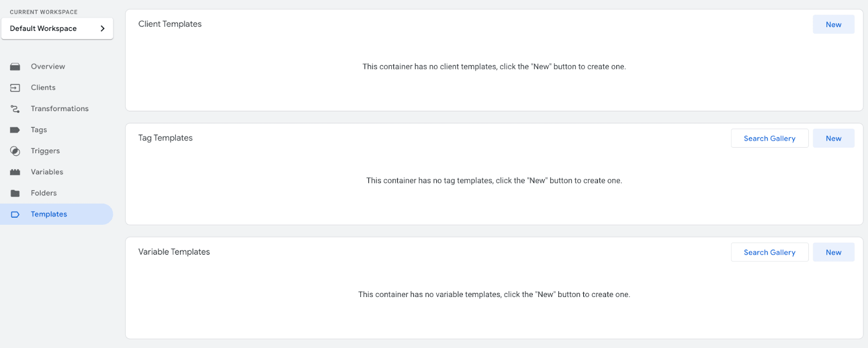
Task: Open the Overview page from the sidebar
Action: tap(48, 66)
